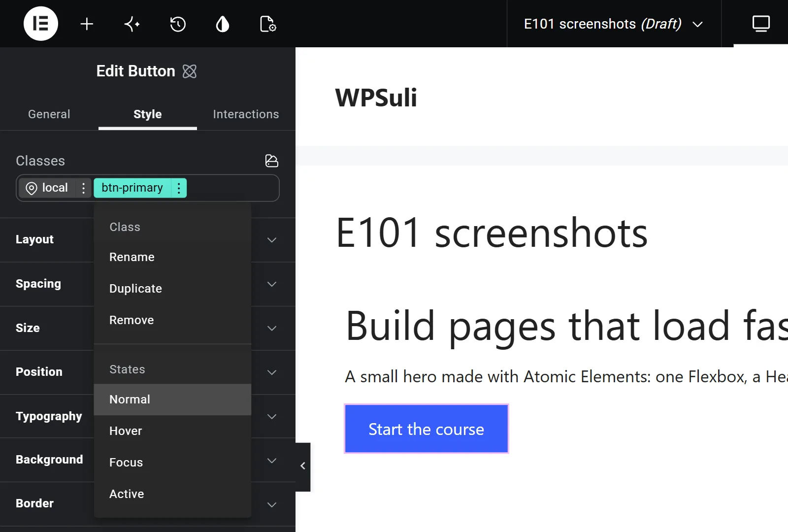Open the E101 screenshots document dropdown

(614, 24)
